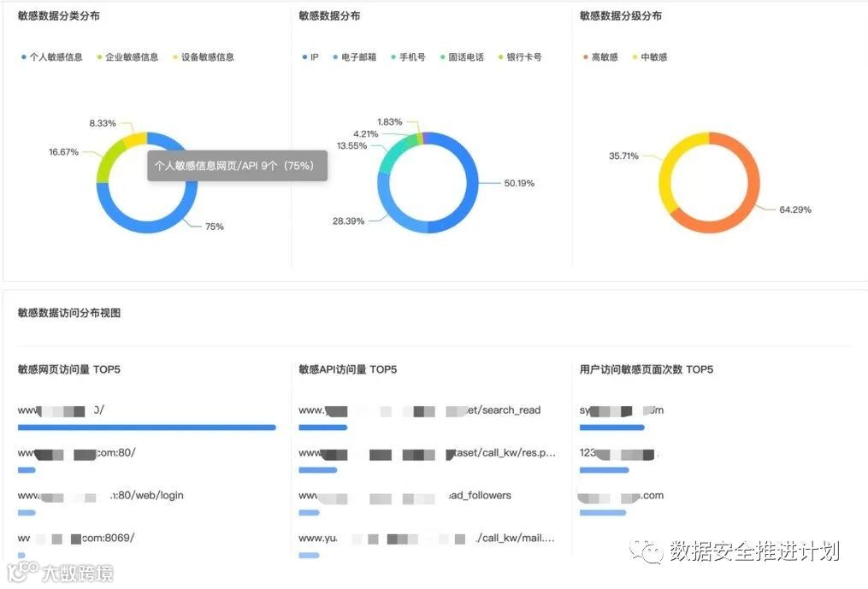Click the 个人敏感信息网页/API 9个 tooltip
This screenshot has height=589, width=868.
pos(237,166)
